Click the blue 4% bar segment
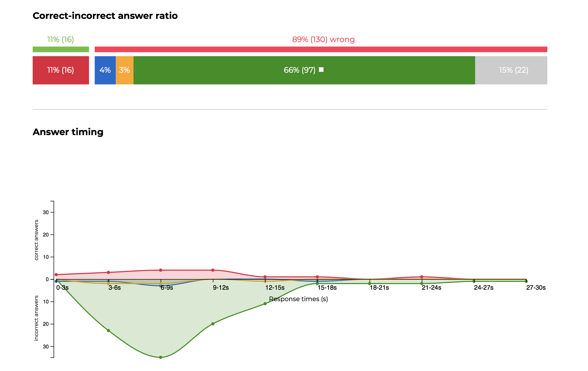This screenshot has width=588, height=371. [105, 70]
